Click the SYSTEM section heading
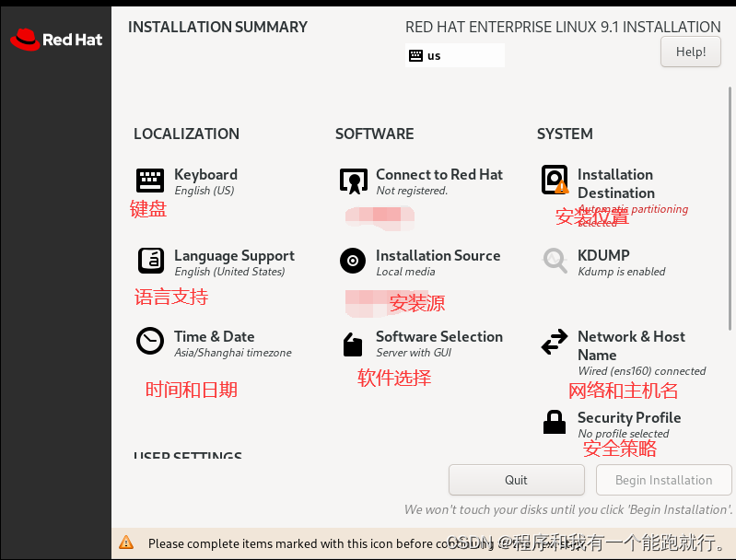Image resolution: width=736 pixels, height=560 pixels. coord(565,134)
